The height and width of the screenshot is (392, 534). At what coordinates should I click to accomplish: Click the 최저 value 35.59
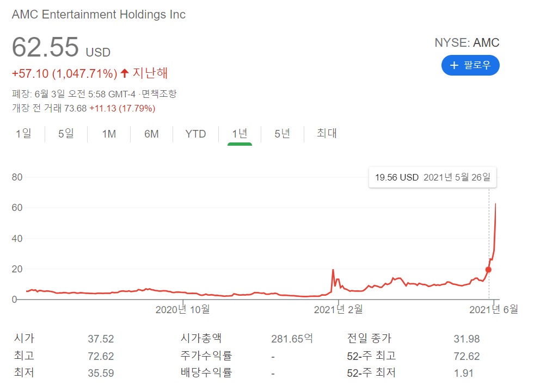[x=101, y=374]
